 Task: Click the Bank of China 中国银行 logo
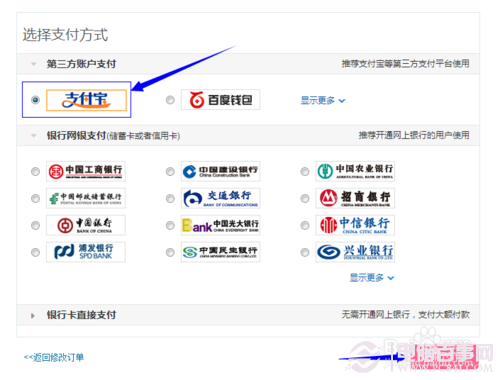click(x=86, y=225)
